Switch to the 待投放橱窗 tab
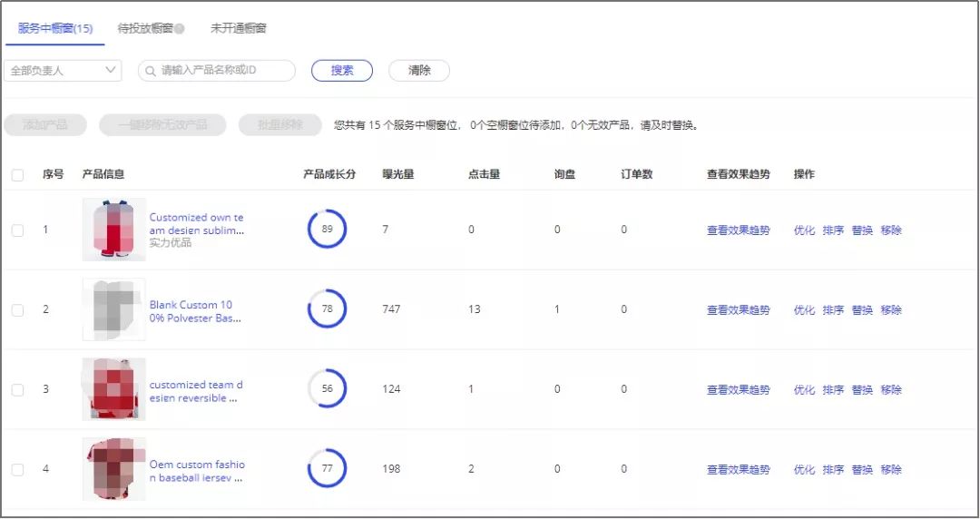The image size is (980, 519). (145, 29)
